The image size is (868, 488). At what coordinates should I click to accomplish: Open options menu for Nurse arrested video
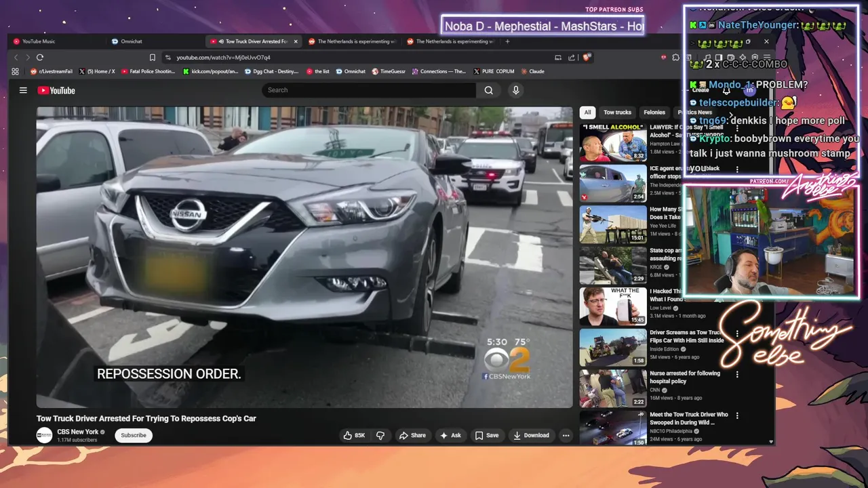click(737, 374)
